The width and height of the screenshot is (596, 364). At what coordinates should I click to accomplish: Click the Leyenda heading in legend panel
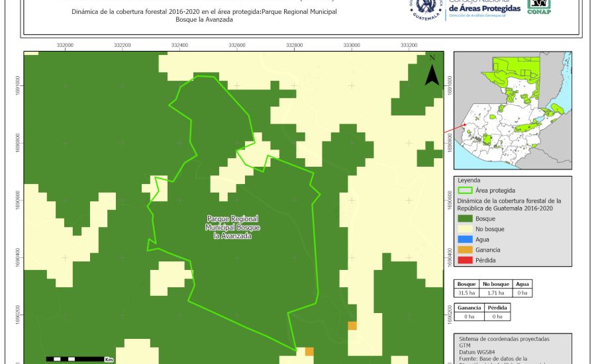467,179
